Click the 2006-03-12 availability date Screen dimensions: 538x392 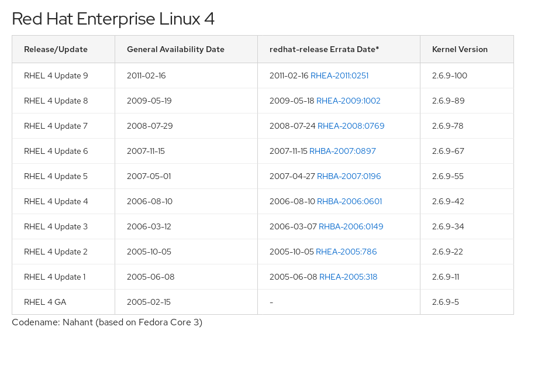pyautogui.click(x=149, y=226)
